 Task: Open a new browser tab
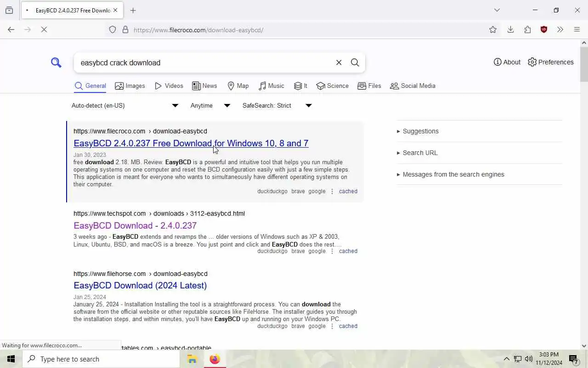pos(133,10)
